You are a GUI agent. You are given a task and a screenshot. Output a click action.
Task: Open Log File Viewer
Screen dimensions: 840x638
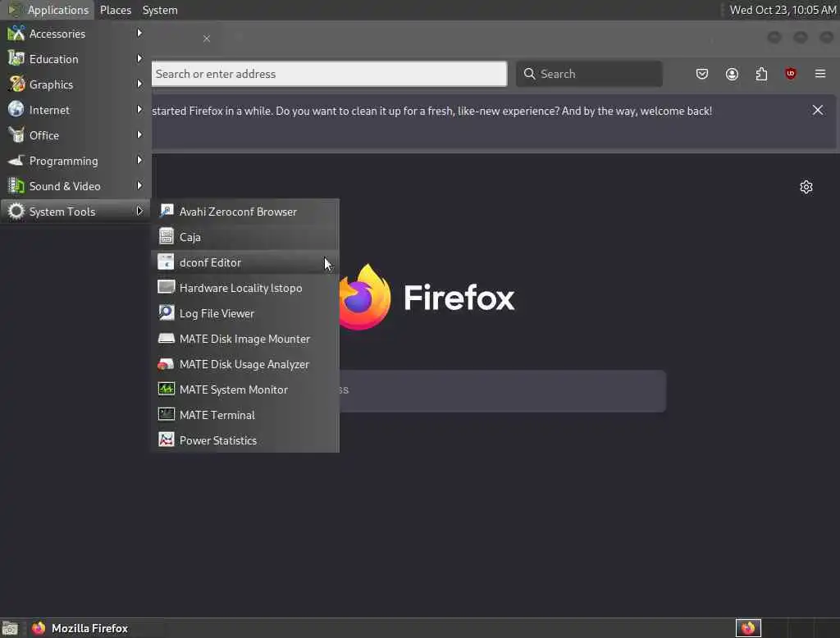click(x=244, y=313)
